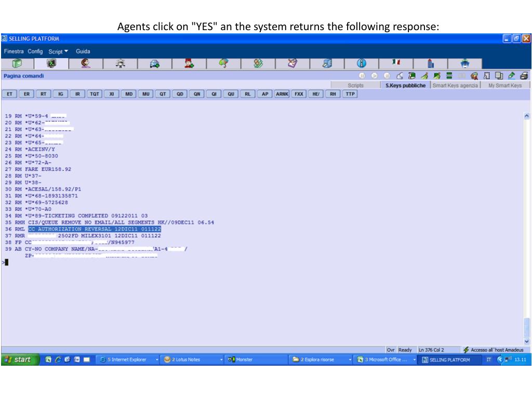The width and height of the screenshot is (532, 399).
Task: Open the Guida help menu
Action: click(83, 51)
